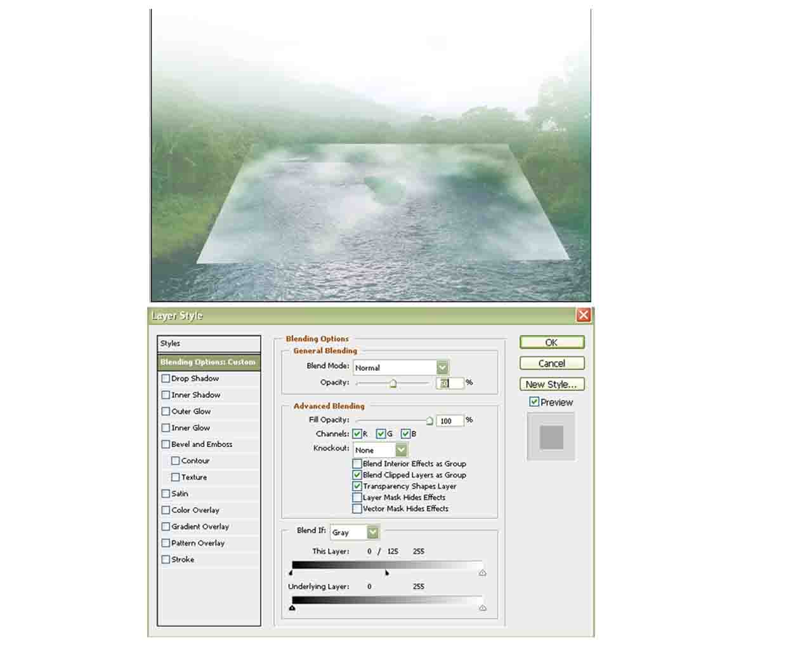Close the Layer Style dialog
Screen dimensions: 812x650
[583, 315]
